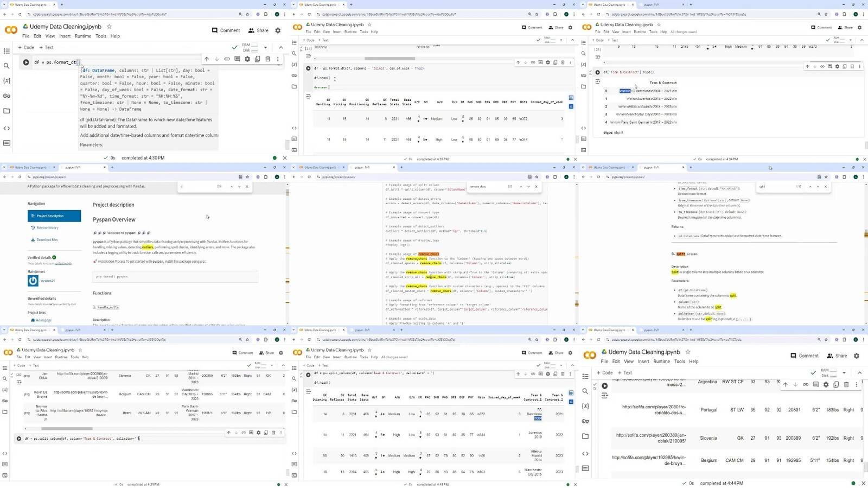Open settings gear in 4:44 PM window header
This screenshot has height=488, width=868.
857,356
